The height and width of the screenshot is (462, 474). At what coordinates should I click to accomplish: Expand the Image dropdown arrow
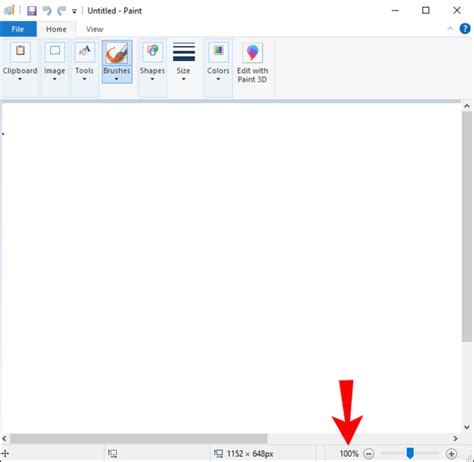54,79
